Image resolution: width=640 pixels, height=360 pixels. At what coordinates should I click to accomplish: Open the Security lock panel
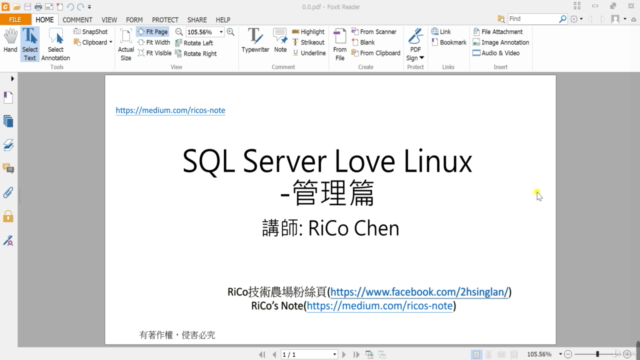coord(8,216)
